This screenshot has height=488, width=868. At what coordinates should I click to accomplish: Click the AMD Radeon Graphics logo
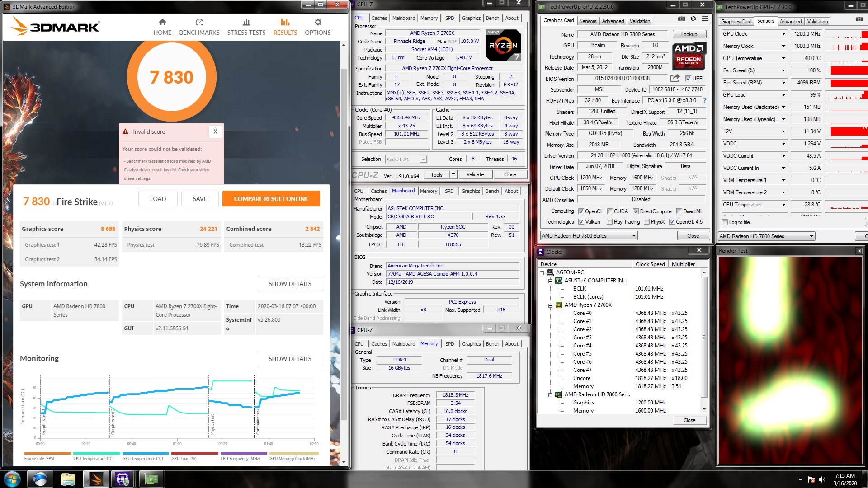click(x=688, y=56)
